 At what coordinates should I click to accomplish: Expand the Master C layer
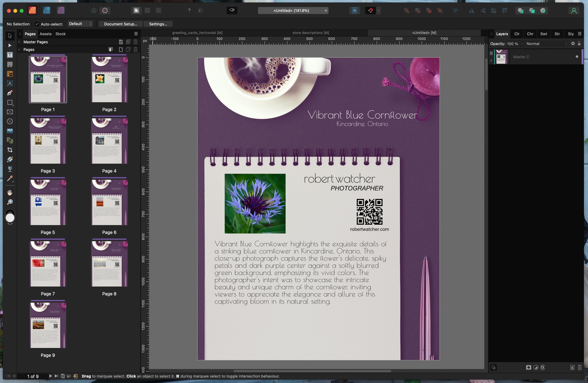[491, 61]
